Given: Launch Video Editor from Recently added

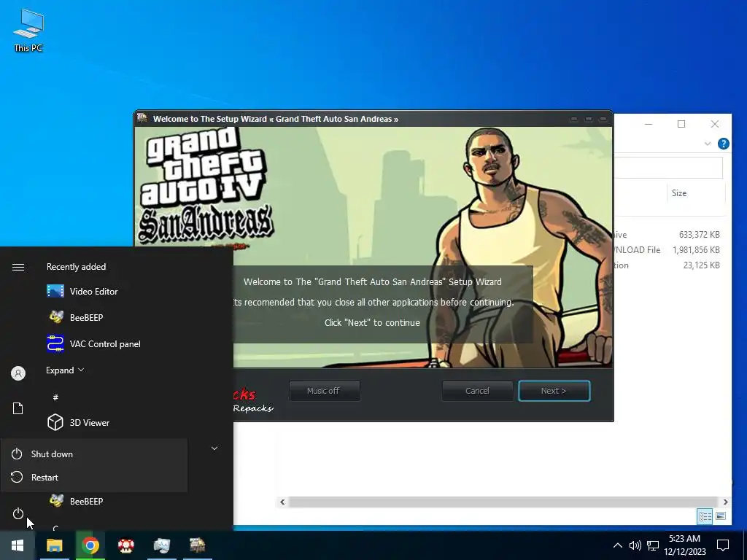Looking at the screenshot, I should coord(82,291).
